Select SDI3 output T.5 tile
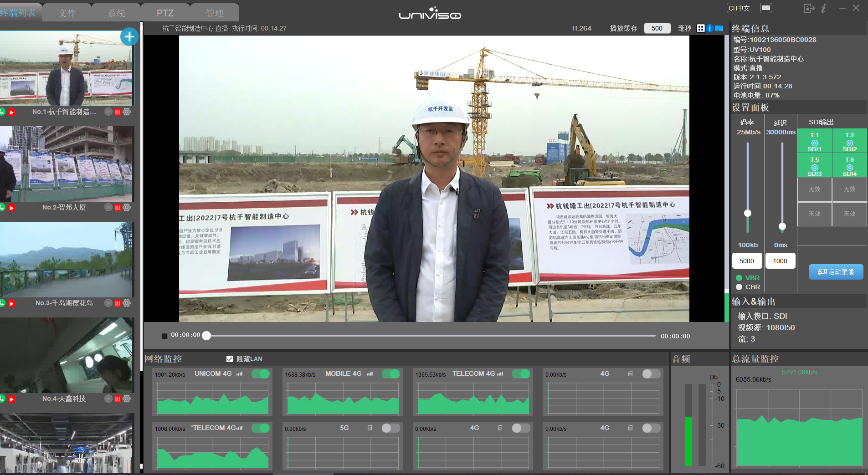This screenshot has height=475, width=868. 814,166
